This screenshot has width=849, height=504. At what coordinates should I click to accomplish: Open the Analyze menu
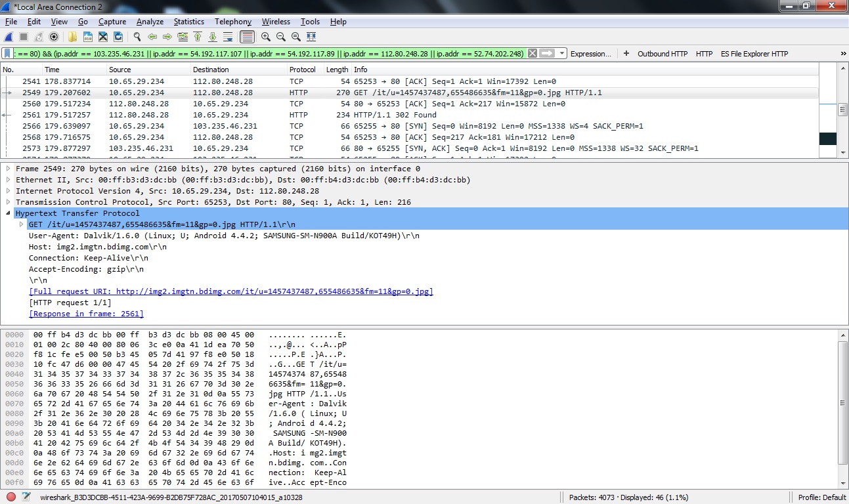click(150, 22)
